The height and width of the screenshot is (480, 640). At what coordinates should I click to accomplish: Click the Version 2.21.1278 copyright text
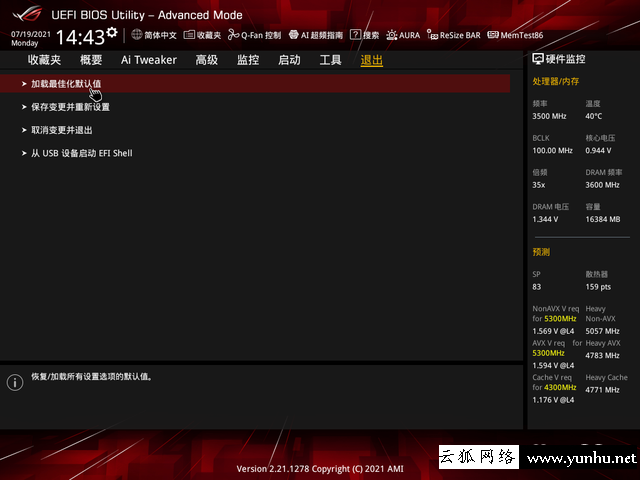point(320,469)
